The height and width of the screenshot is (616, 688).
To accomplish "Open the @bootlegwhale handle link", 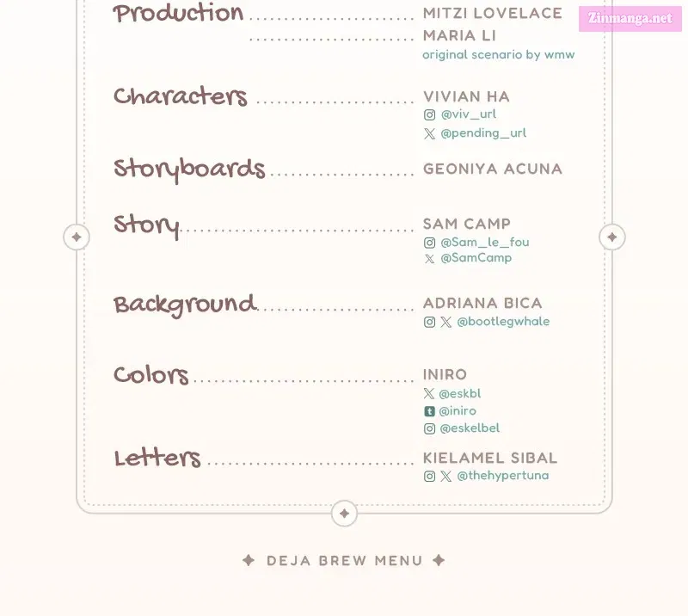I will 503,322.
